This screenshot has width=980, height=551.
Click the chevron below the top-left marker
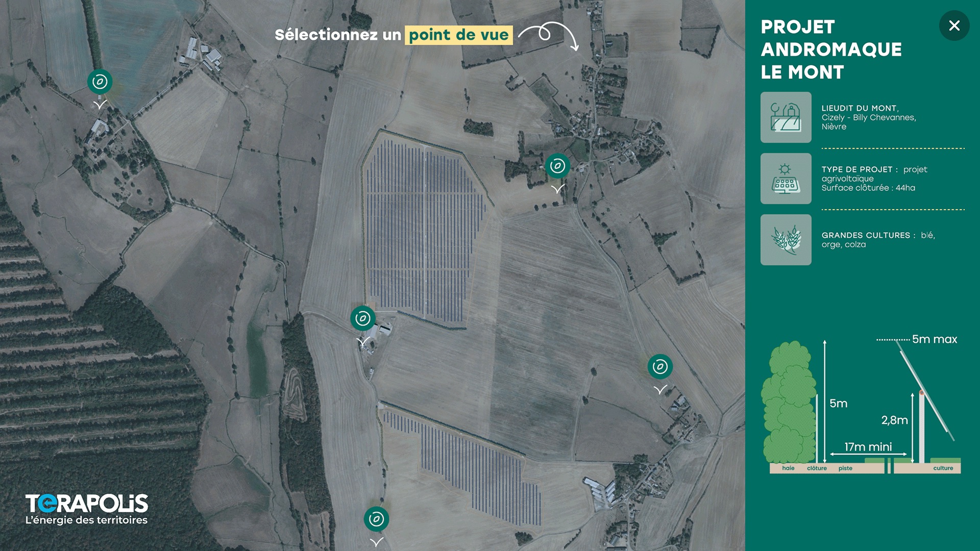coord(100,105)
